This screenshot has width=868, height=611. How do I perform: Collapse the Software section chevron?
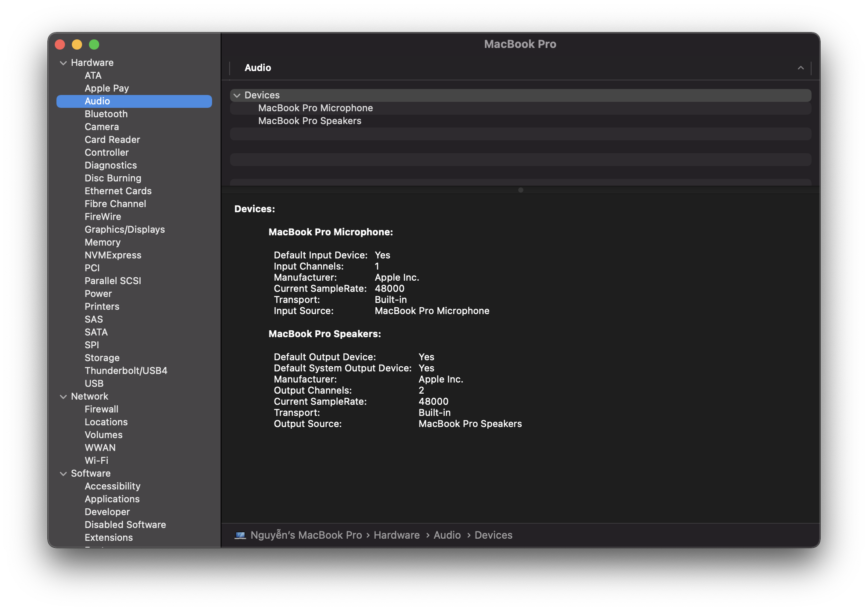[x=63, y=474]
